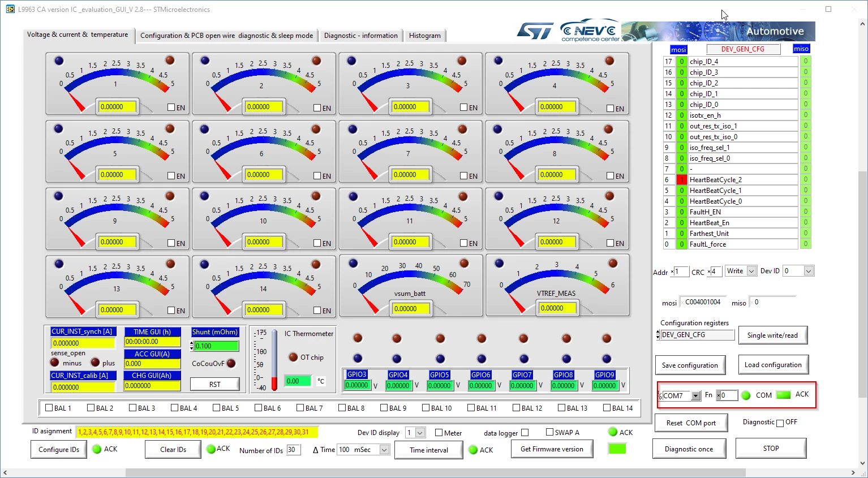This screenshot has width=868, height=478.
Task: Click the sense_open minus LED indicator
Action: point(55,363)
